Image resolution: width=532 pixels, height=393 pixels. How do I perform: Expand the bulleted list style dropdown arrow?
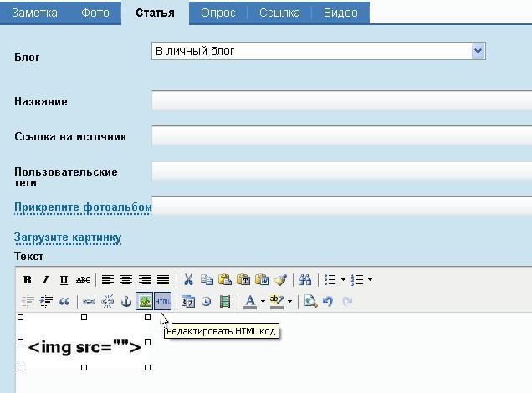pos(343,280)
